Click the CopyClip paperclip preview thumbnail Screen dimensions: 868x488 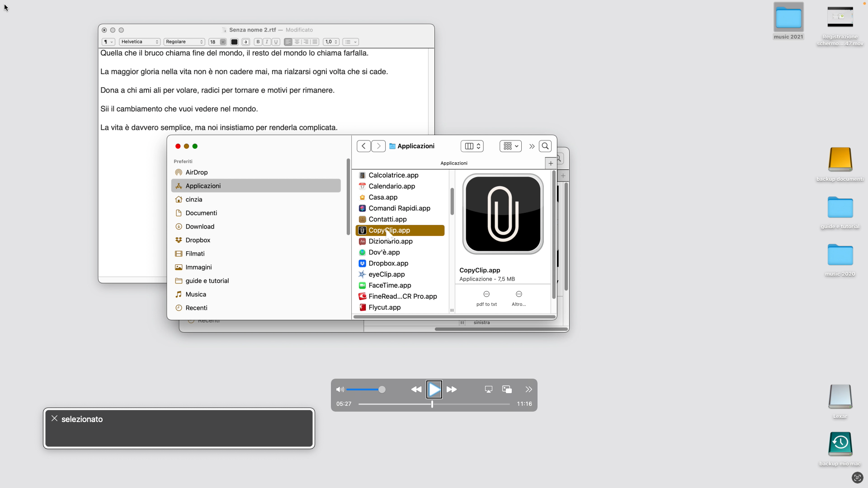coord(503,214)
